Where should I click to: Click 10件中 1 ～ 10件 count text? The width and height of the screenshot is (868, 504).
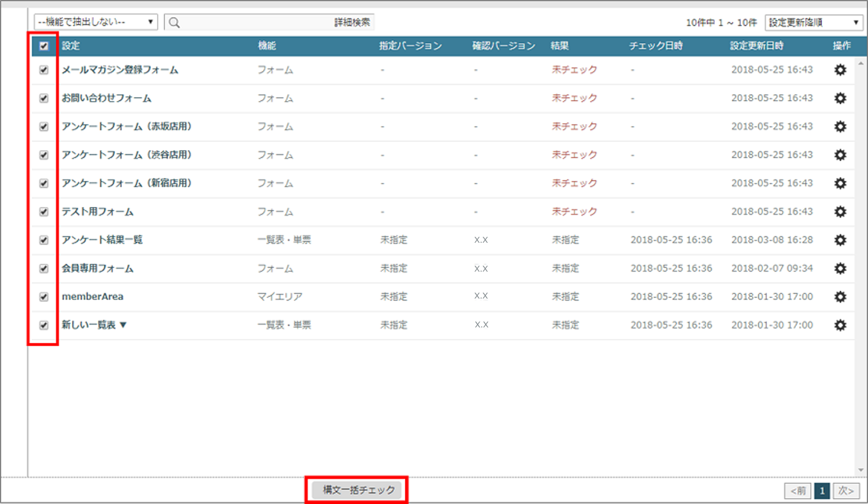click(721, 23)
